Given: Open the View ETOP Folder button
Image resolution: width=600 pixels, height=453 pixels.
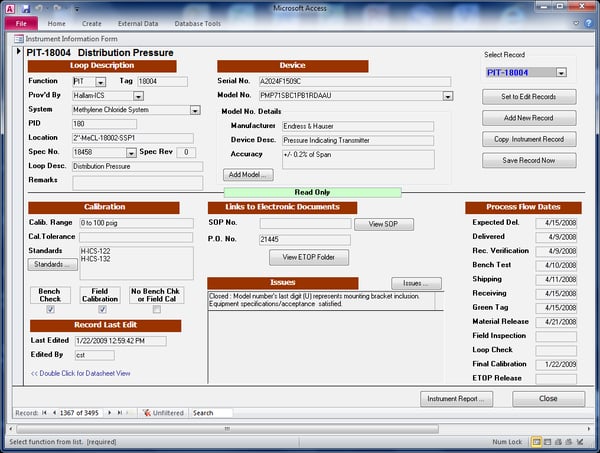Looking at the screenshot, I should (x=309, y=257).
